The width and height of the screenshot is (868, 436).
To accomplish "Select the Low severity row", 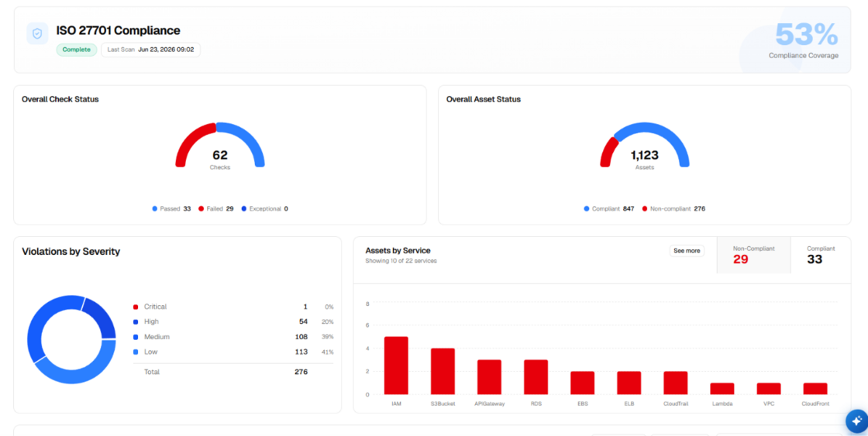I will click(x=233, y=352).
